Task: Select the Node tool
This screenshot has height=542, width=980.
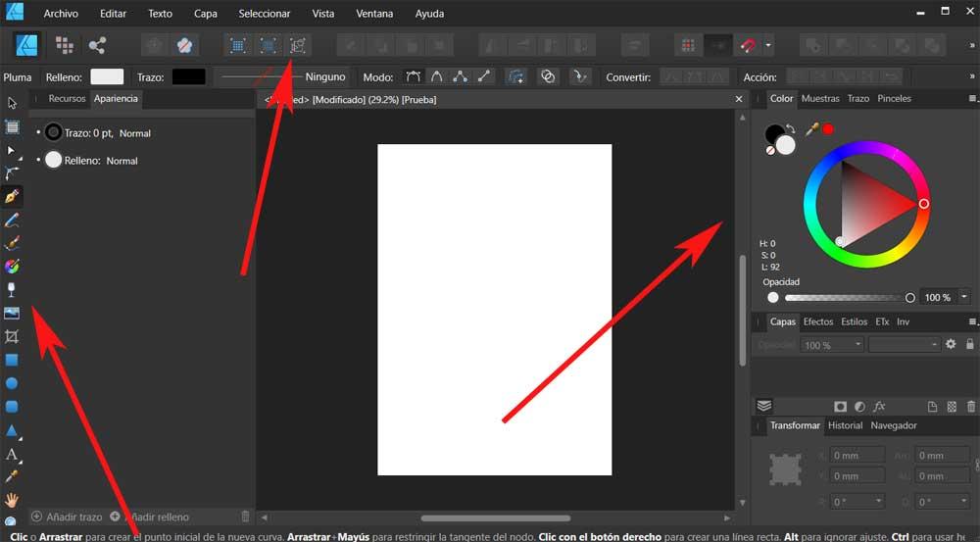Action: click(11, 150)
